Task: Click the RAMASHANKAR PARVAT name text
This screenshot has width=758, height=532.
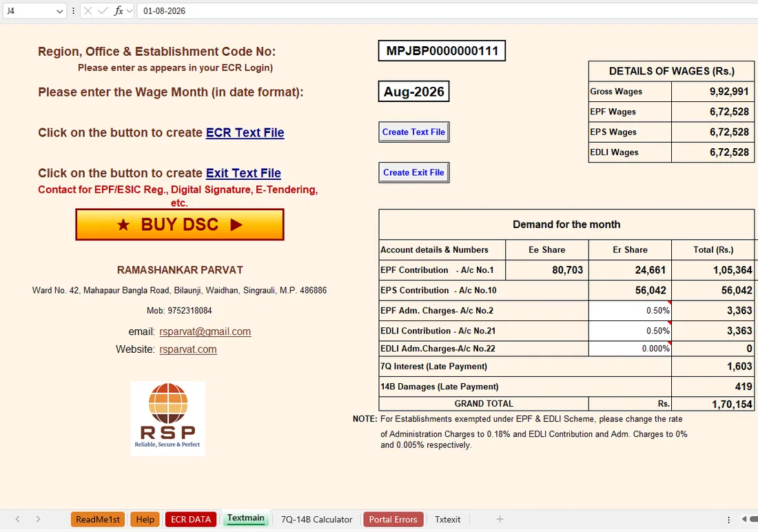Action: (x=180, y=270)
